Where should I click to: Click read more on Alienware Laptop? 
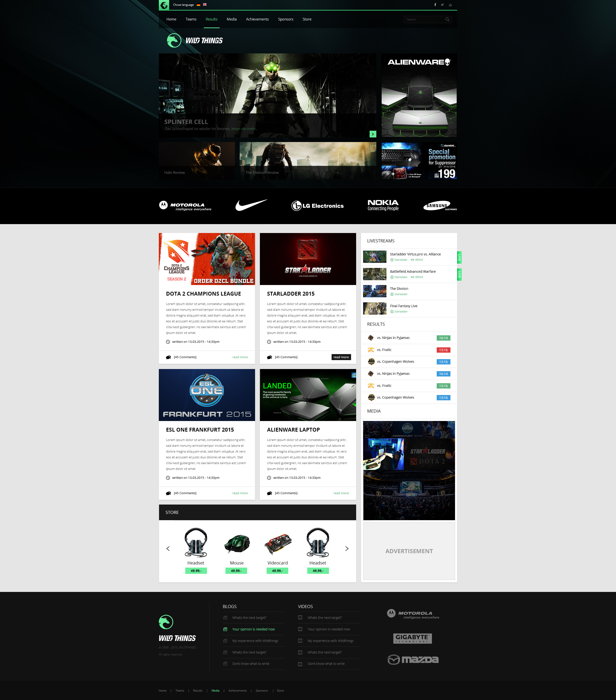point(341,493)
